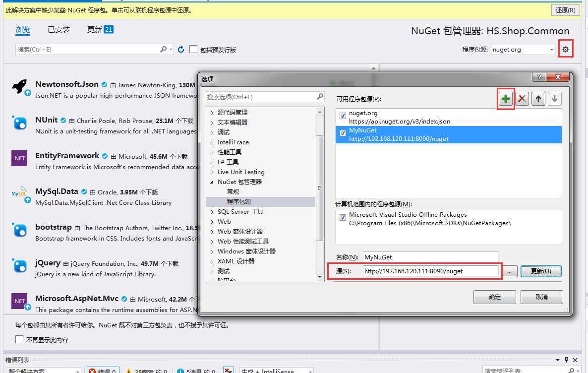The width and height of the screenshot is (588, 373).
Task: Expand 文本编辑器 tree node
Action: point(212,123)
